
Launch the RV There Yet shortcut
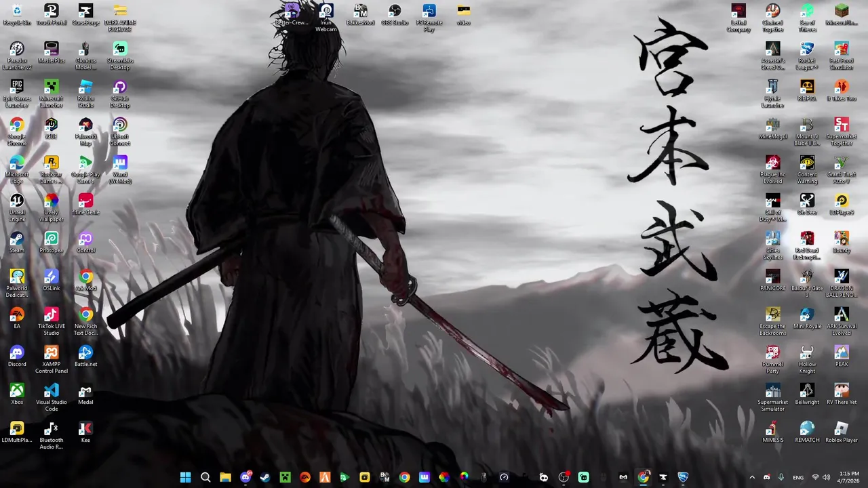pos(842,394)
